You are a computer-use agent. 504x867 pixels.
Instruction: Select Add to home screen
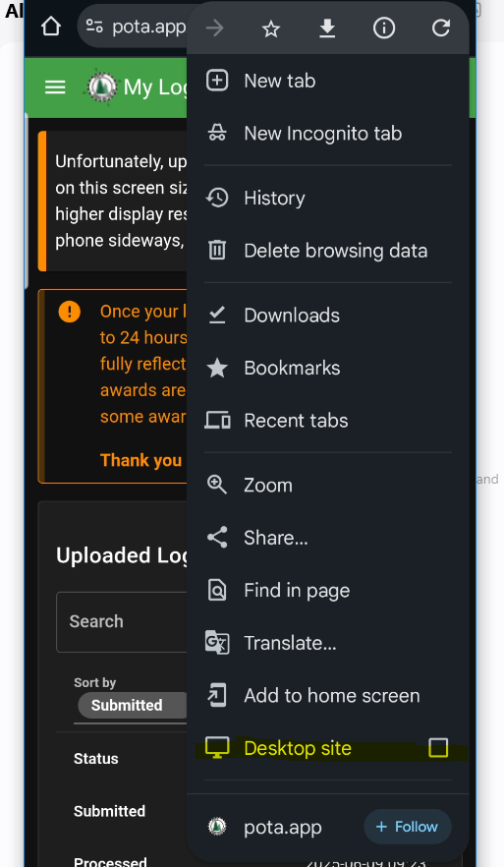pyautogui.click(x=328, y=696)
